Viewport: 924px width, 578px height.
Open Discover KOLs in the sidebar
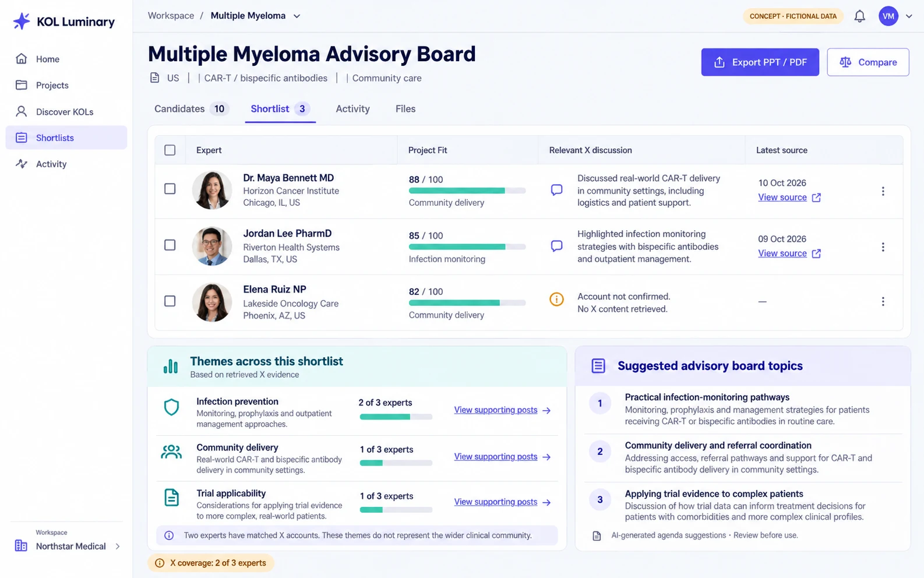66,112
